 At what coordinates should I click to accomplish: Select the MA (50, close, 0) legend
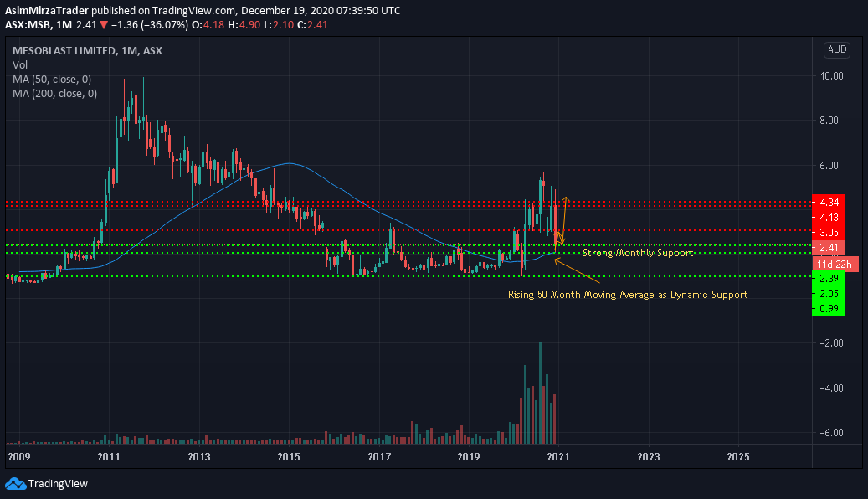click(x=52, y=80)
